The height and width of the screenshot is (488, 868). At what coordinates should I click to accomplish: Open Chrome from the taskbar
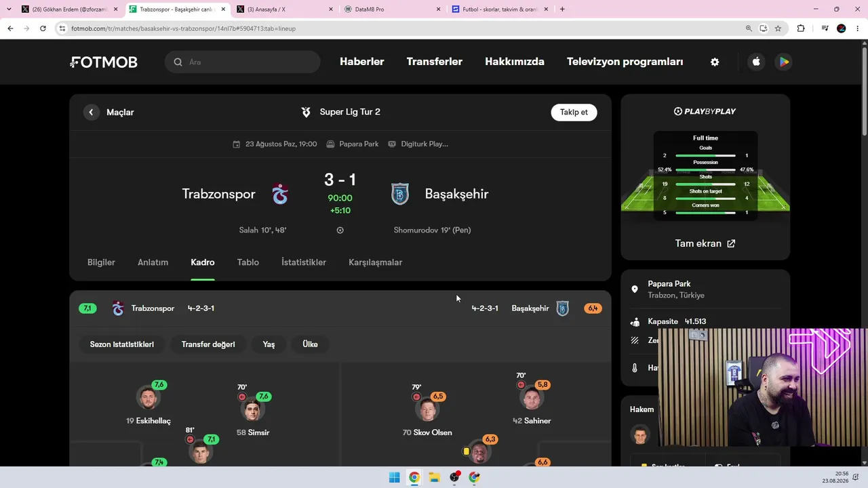coord(414,477)
